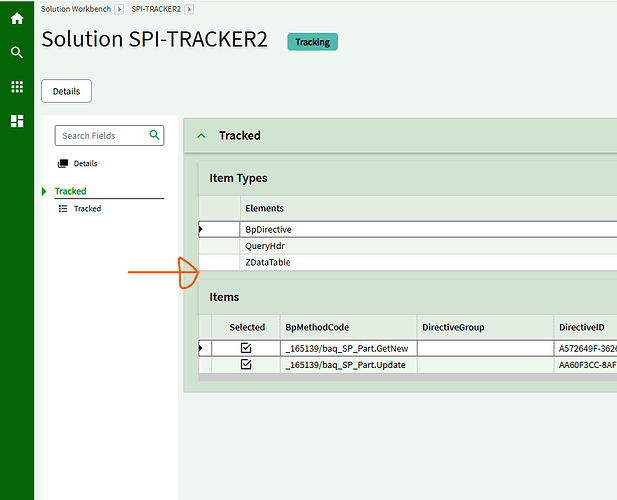Click DirectiveGroup cell of GetNew row
The height and width of the screenshot is (500, 617).
coord(485,349)
